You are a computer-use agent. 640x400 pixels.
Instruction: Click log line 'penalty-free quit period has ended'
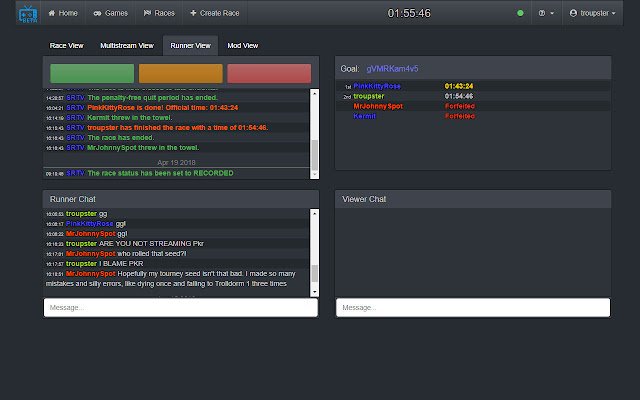pyautogui.click(x=153, y=98)
